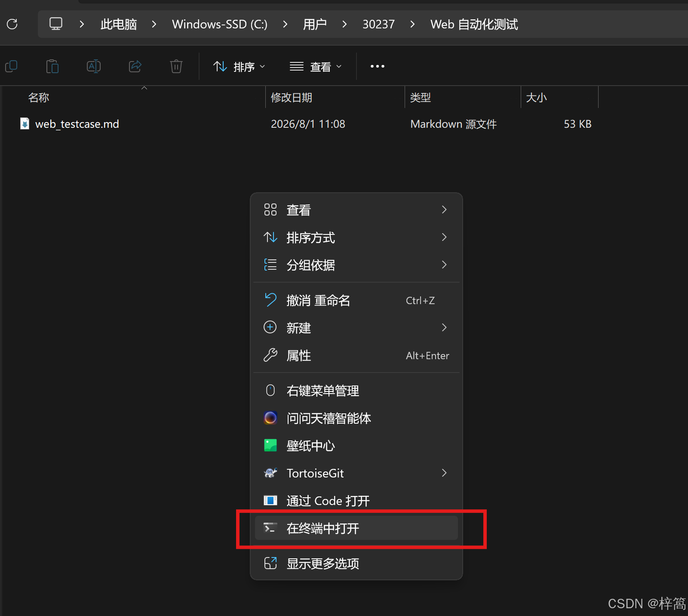Select 显示更多选项 at menu bottom

click(356, 564)
